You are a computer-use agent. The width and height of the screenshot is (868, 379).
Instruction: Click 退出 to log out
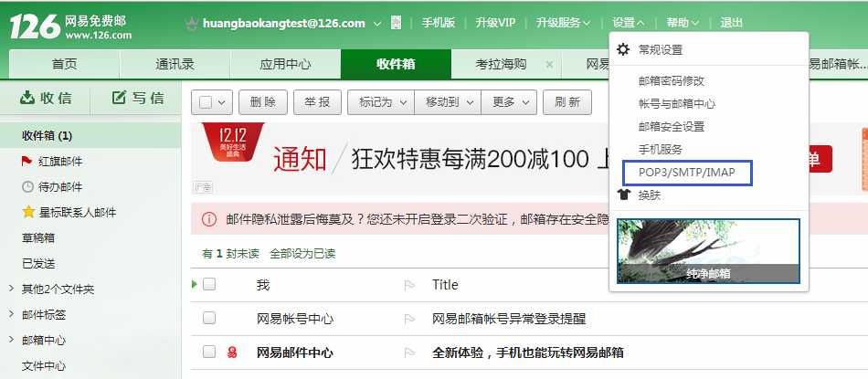[731, 23]
